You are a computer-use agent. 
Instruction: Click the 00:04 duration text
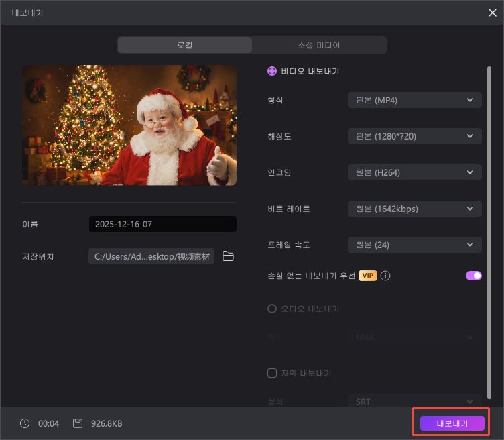48,423
